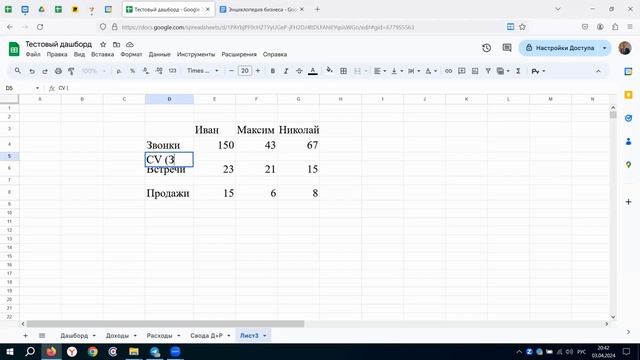
Task: Switch to the Доходы sheet tab
Action: pyautogui.click(x=117, y=336)
